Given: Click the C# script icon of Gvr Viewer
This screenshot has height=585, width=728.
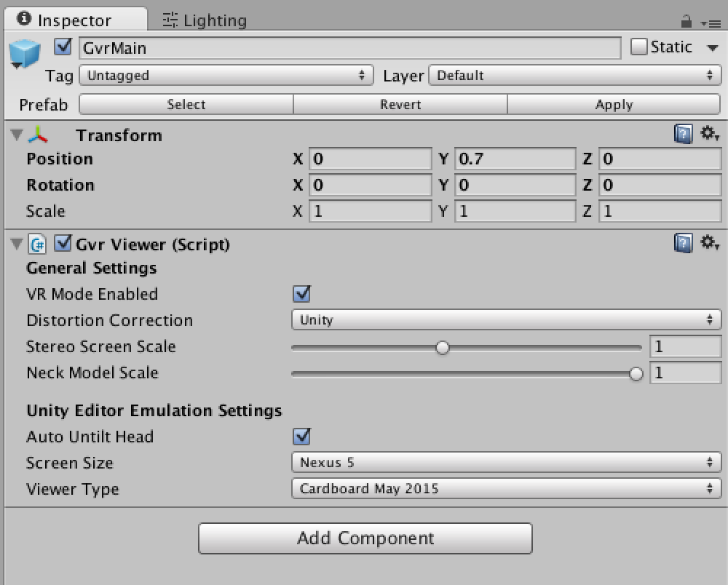Looking at the screenshot, I should coord(37,244).
